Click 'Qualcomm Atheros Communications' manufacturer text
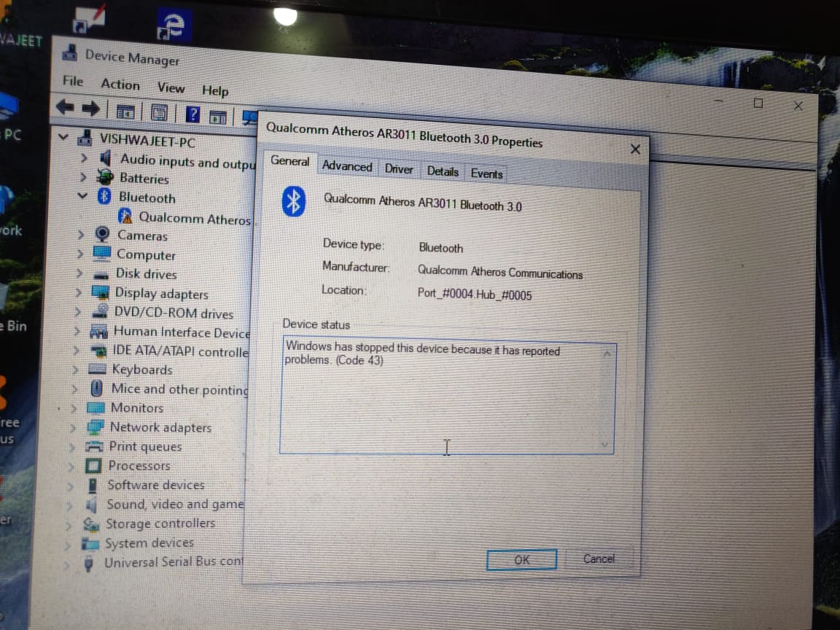Viewport: 840px width, 630px height. click(x=499, y=272)
